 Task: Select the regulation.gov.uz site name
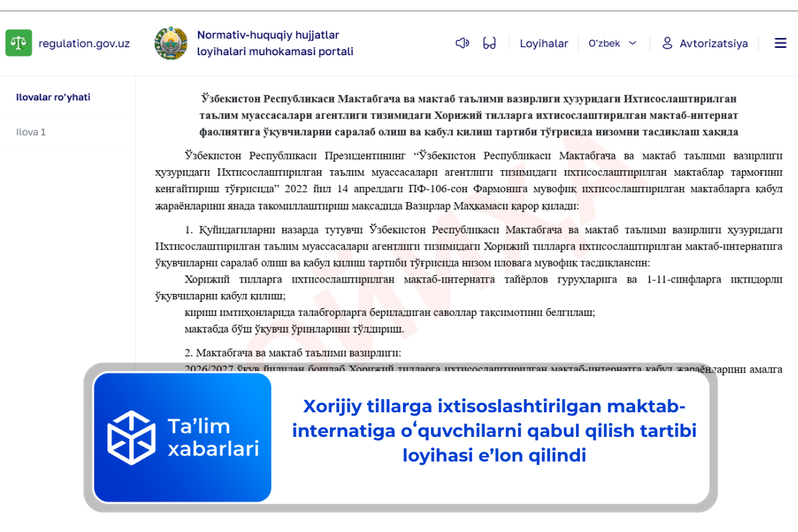coord(83,43)
